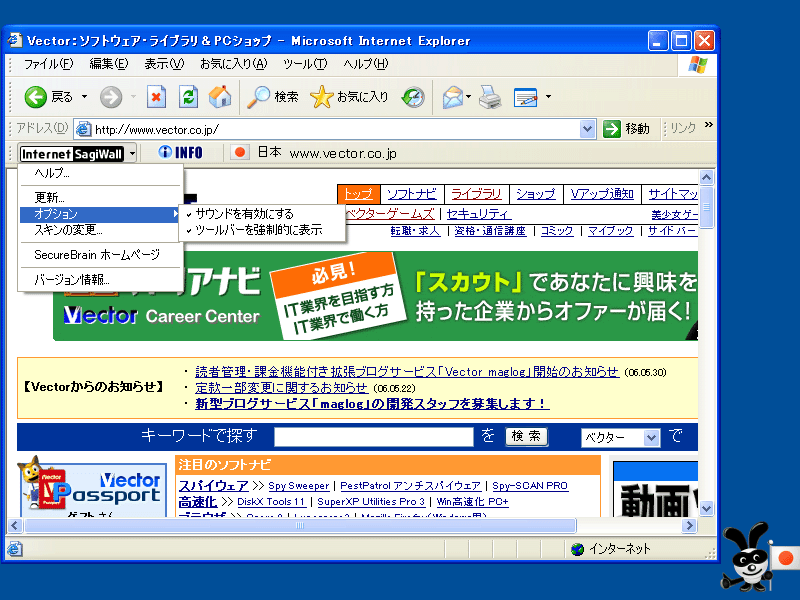The image size is (800, 600).
Task: Select 'ヘルプ...' in SagiWall menu
Action: pyautogui.click(x=101, y=173)
